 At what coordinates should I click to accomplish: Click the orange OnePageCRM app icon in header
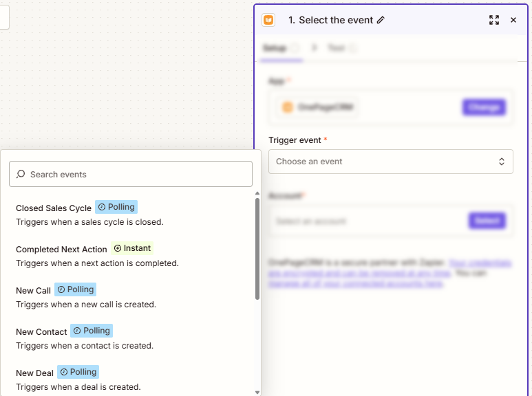click(268, 20)
